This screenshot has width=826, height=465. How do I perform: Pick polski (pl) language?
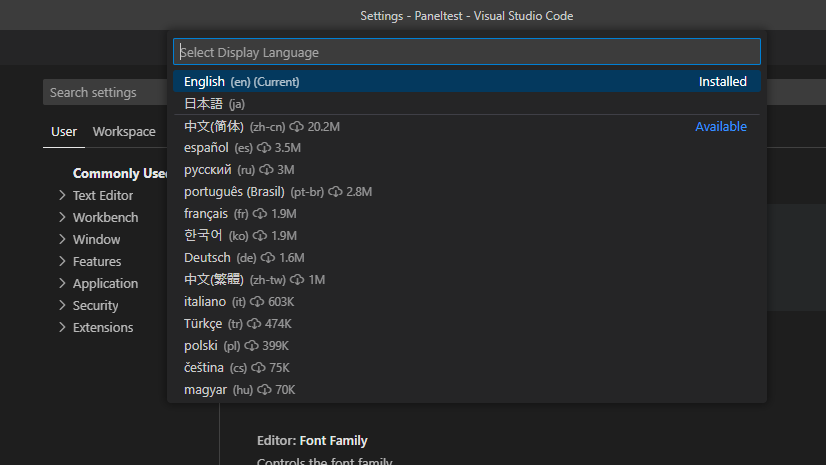coord(467,346)
